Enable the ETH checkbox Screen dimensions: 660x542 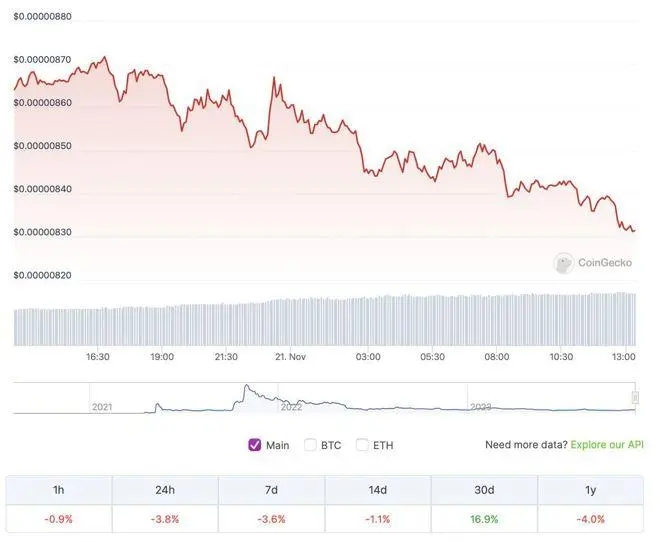click(x=362, y=445)
